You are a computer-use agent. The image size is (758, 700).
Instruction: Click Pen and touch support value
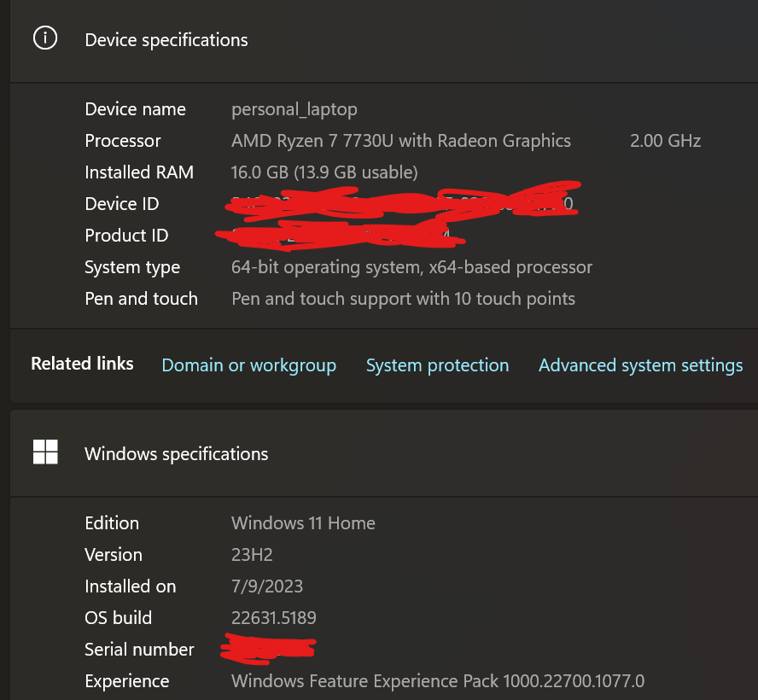(403, 299)
